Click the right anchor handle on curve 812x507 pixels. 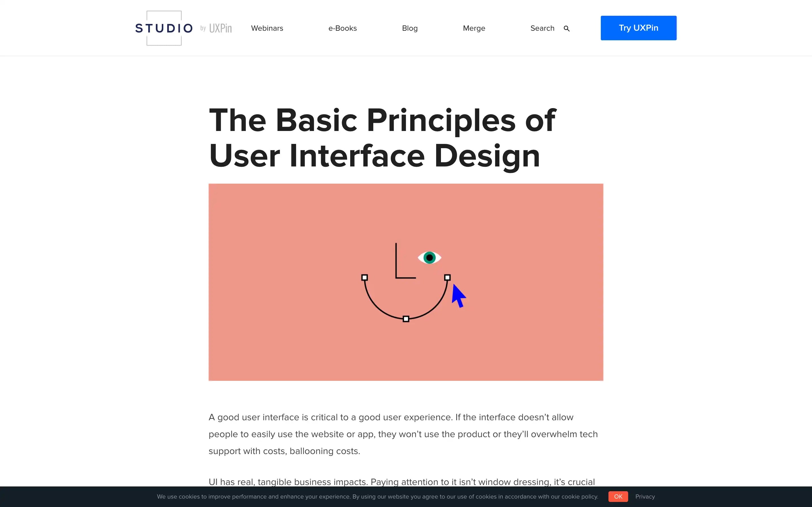447,278
